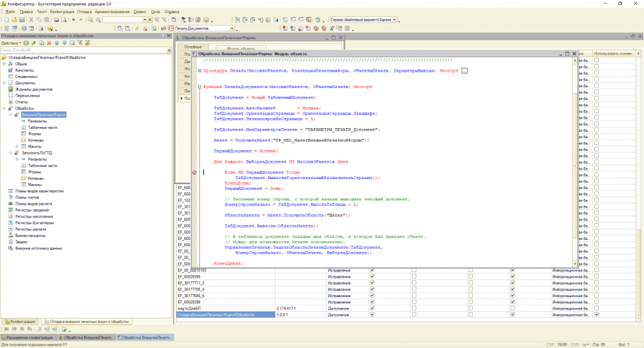The image size is (644, 348).
Task: Open the Команды node icon under ВнешняяПечатнаяФорма
Action: [x=23, y=140]
